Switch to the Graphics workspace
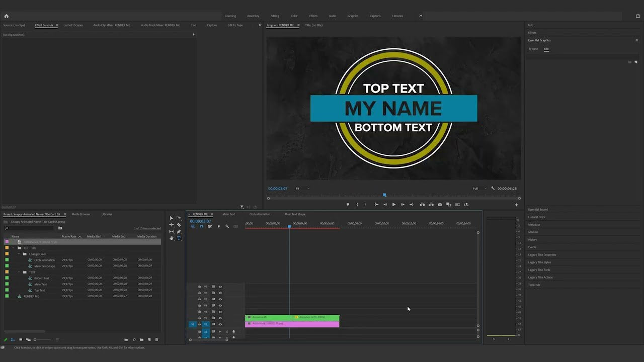Screen dimensions: 644x362 coord(353,16)
